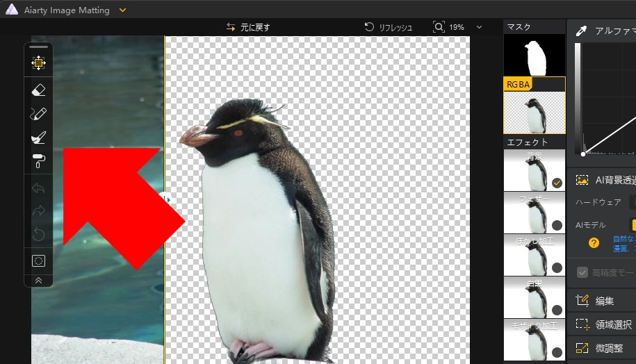Click the dotted selection area tool icon
This screenshot has height=364, width=636.
pyautogui.click(x=38, y=261)
